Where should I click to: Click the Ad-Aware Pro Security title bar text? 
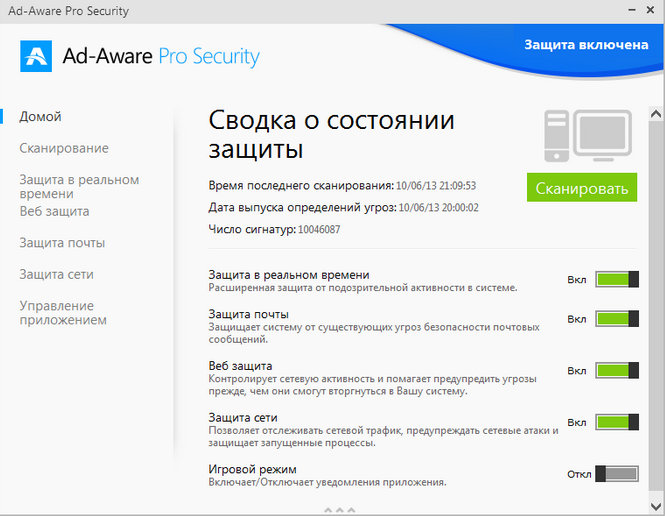pos(68,11)
